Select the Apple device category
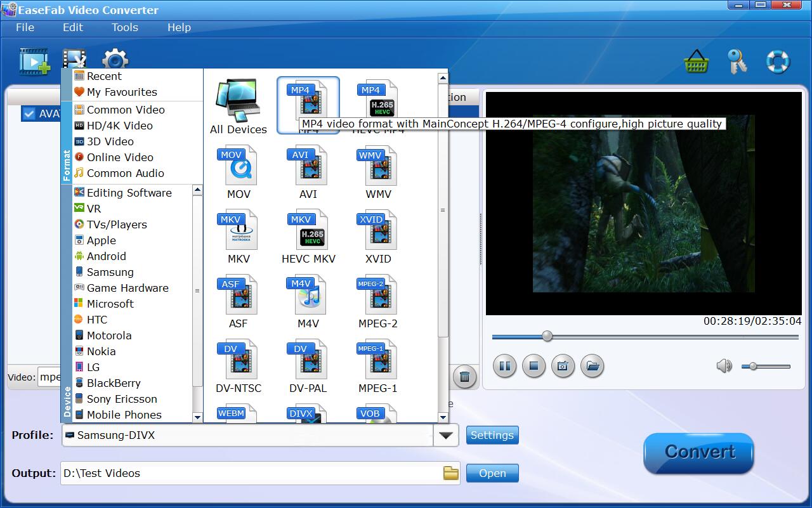Image resolution: width=812 pixels, height=508 pixels. pos(101,240)
